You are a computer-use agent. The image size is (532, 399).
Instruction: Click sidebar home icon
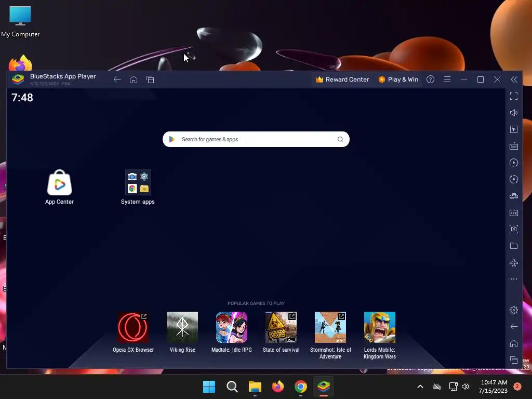tap(514, 343)
